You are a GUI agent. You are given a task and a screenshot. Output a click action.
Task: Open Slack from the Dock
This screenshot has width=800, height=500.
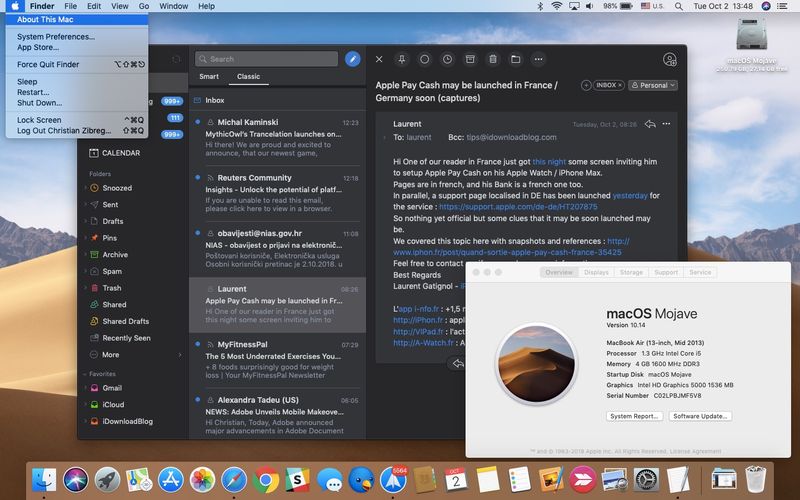tap(297, 481)
